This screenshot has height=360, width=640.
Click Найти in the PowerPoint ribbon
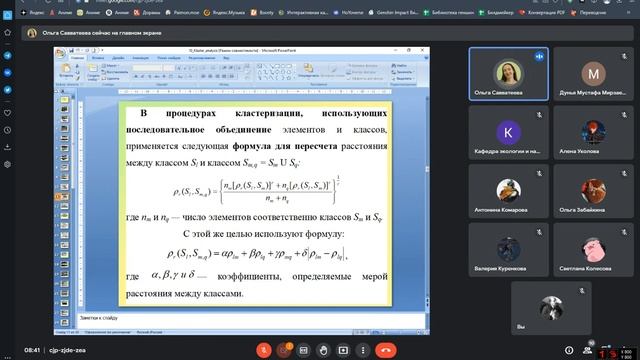point(399,66)
